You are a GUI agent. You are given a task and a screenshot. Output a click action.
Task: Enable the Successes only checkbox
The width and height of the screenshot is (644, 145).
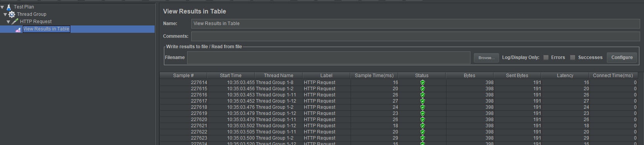(573, 57)
